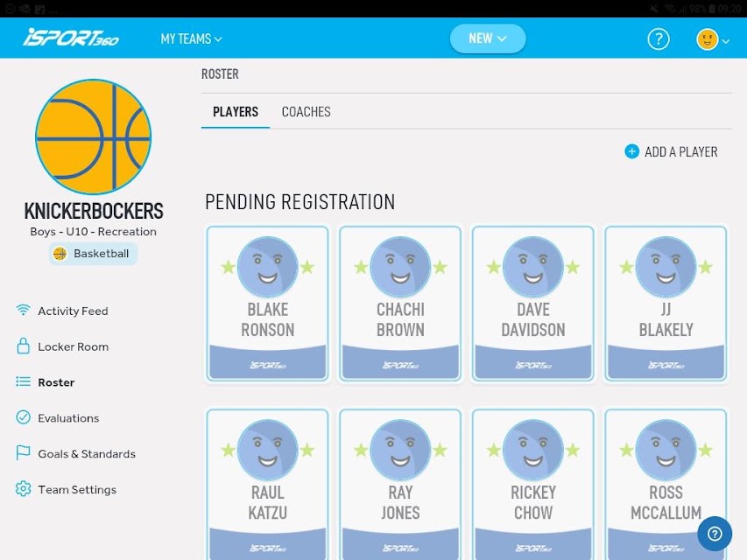This screenshot has width=747, height=560.
Task: Expand the My Teams dropdown
Action: tap(191, 38)
